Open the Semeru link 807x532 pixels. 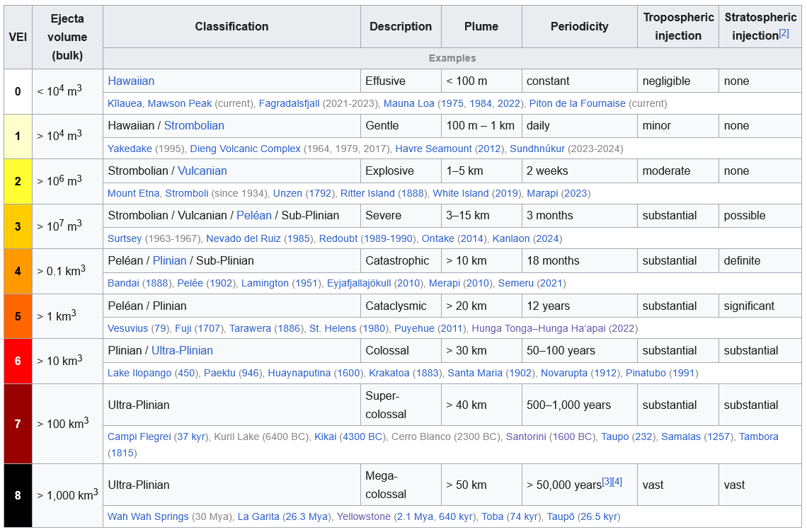tap(515, 284)
